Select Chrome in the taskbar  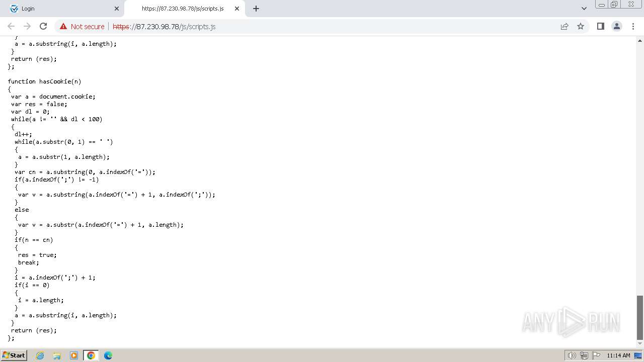pyautogui.click(x=91, y=355)
